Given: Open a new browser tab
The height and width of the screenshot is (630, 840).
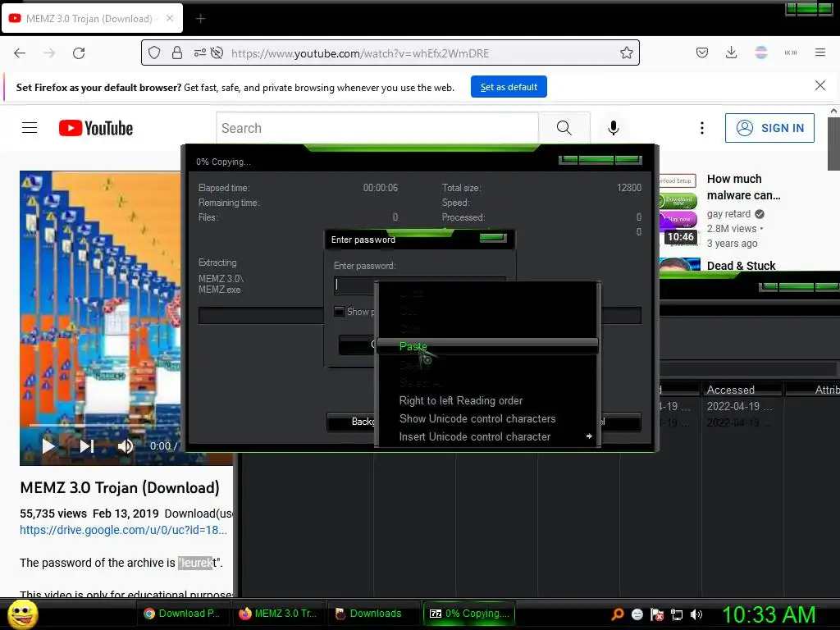Looking at the screenshot, I should [x=200, y=19].
